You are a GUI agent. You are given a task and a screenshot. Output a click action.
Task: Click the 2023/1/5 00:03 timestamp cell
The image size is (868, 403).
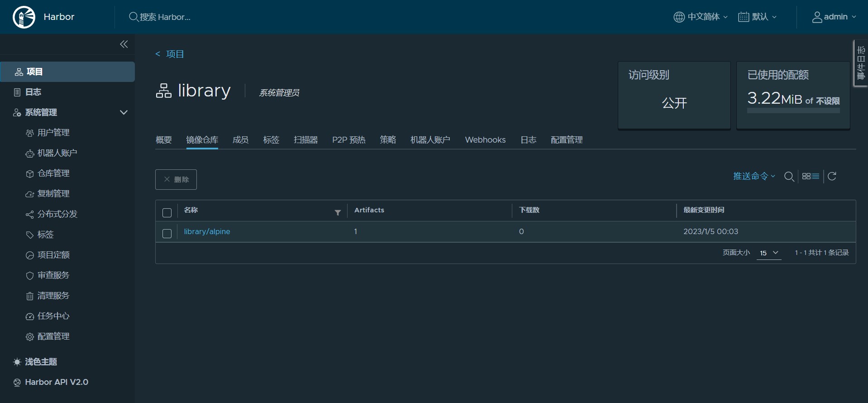[x=711, y=231]
